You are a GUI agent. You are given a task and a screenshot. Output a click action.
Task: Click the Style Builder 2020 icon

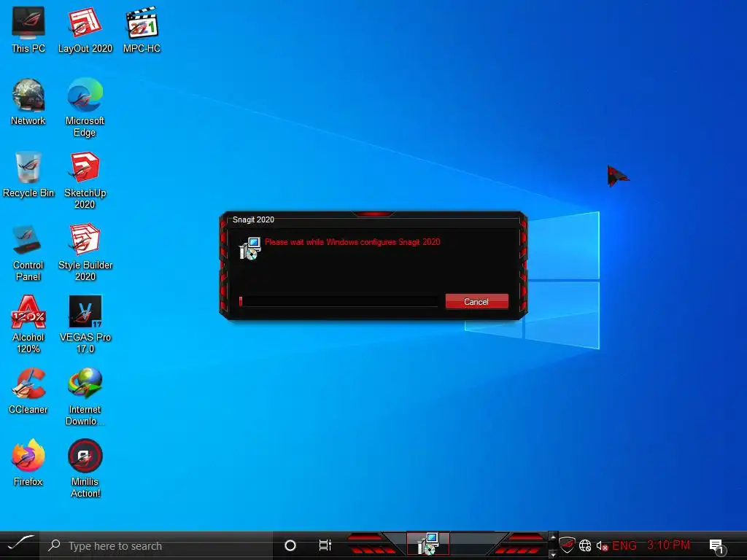[85, 252]
